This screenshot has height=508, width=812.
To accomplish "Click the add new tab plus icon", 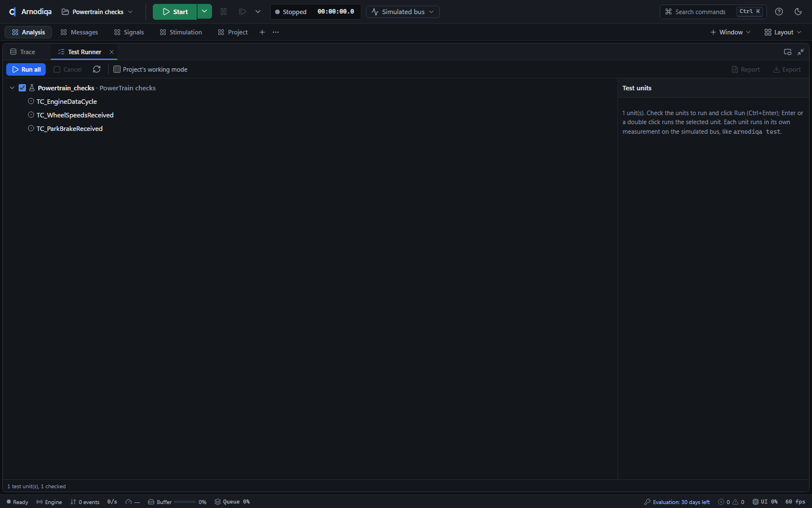I will [262, 32].
